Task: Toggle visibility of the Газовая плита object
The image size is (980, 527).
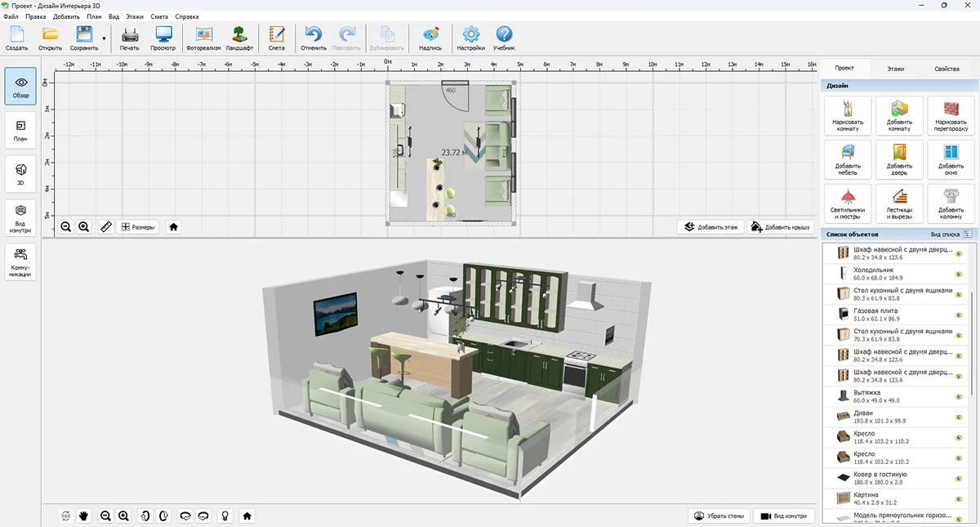Action: [959, 315]
